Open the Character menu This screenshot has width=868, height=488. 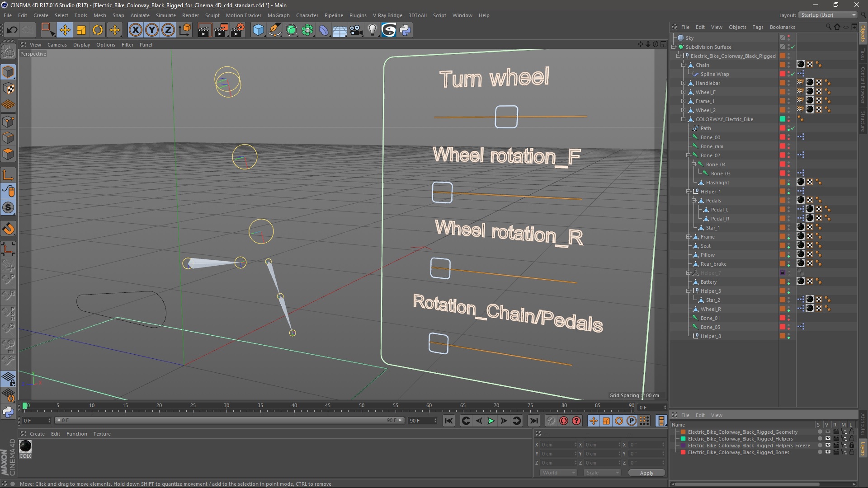307,15
